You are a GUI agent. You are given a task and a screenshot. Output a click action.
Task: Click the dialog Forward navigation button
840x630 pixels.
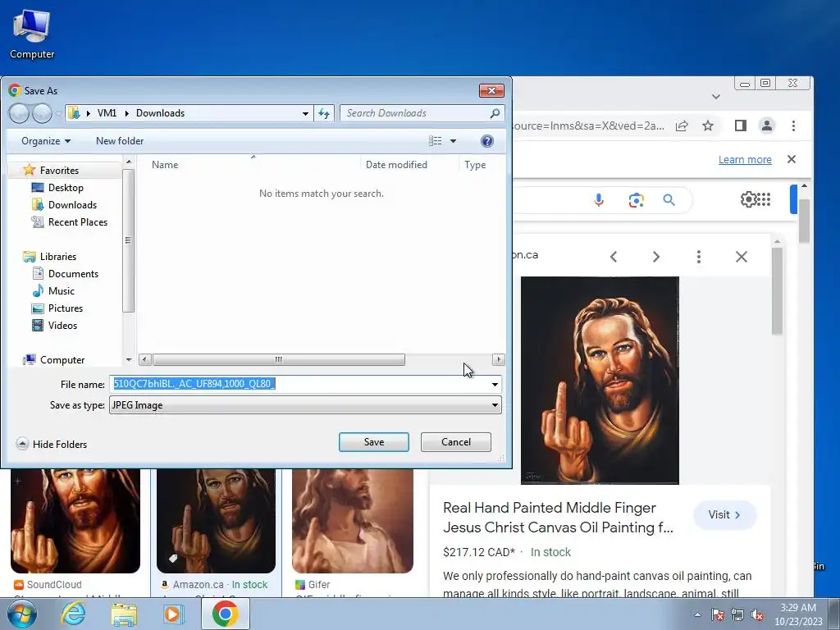[x=43, y=113]
